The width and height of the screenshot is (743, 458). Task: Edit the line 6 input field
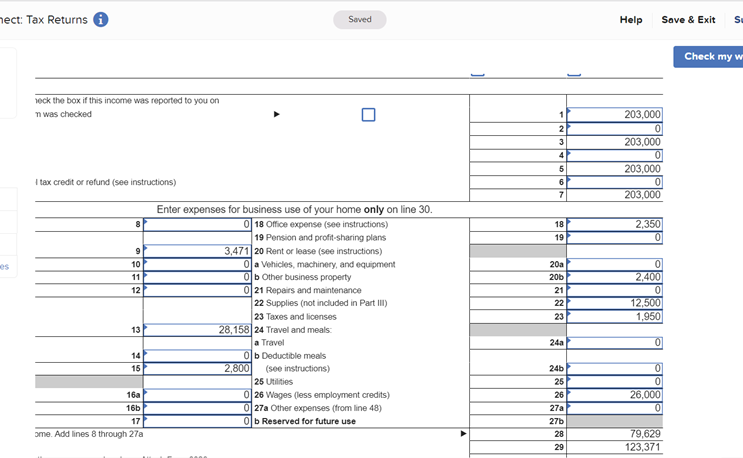pos(615,182)
